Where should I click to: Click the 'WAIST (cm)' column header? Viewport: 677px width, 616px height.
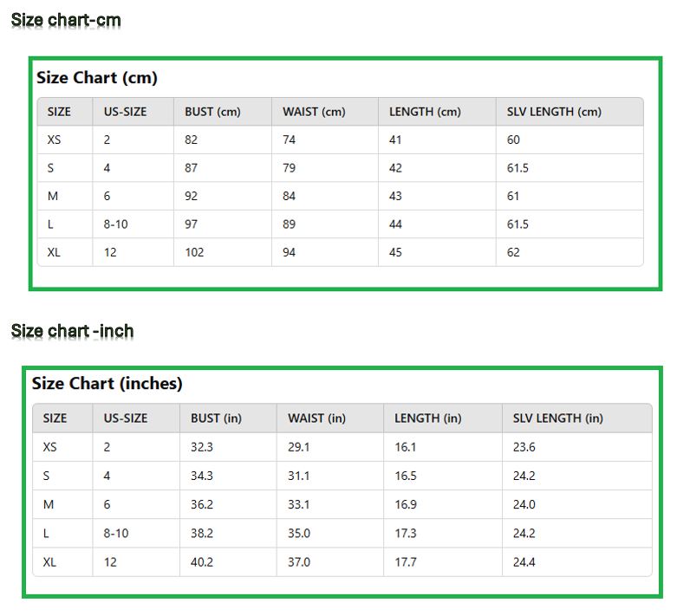tap(314, 112)
